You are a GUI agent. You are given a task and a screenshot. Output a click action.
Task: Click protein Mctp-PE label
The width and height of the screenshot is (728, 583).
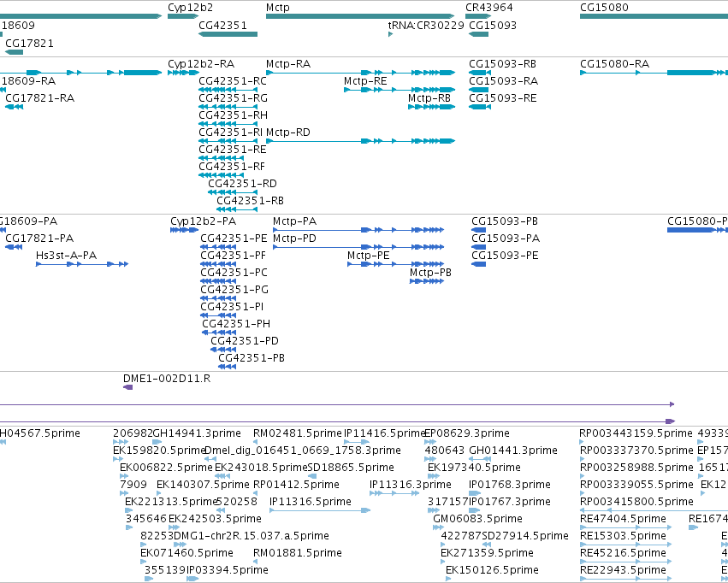pyautogui.click(x=368, y=256)
